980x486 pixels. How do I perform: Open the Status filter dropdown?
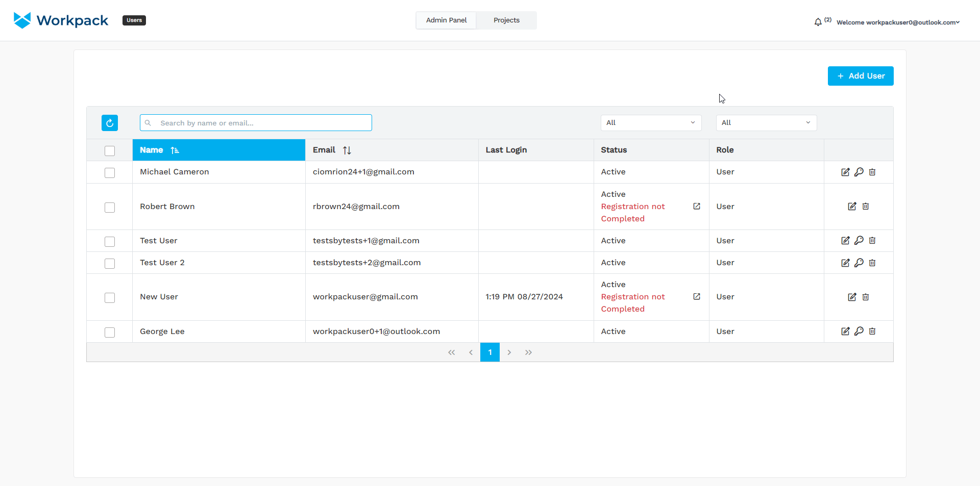point(651,123)
